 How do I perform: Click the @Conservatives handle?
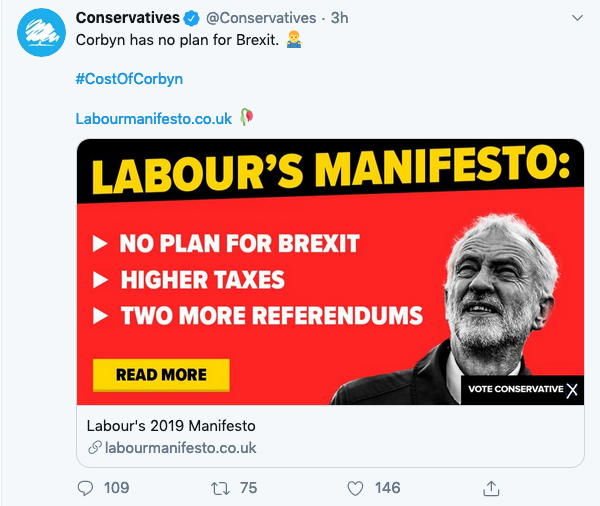(261, 18)
